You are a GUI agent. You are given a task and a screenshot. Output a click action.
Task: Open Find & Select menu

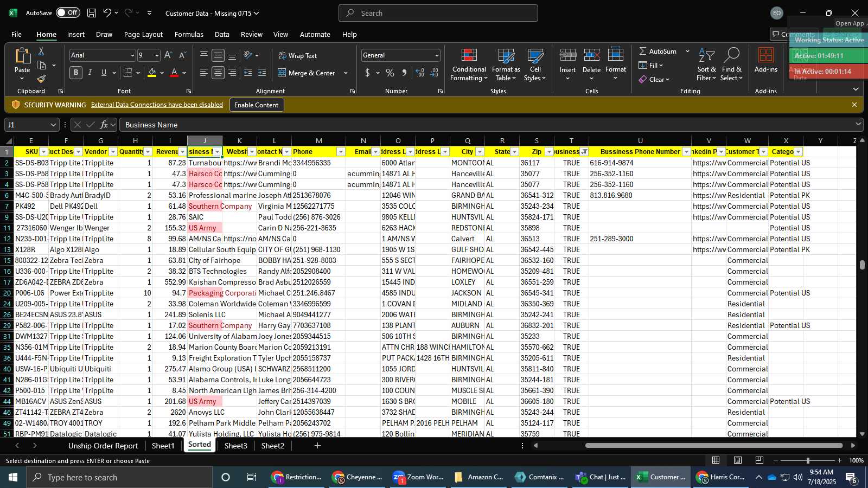click(732, 65)
